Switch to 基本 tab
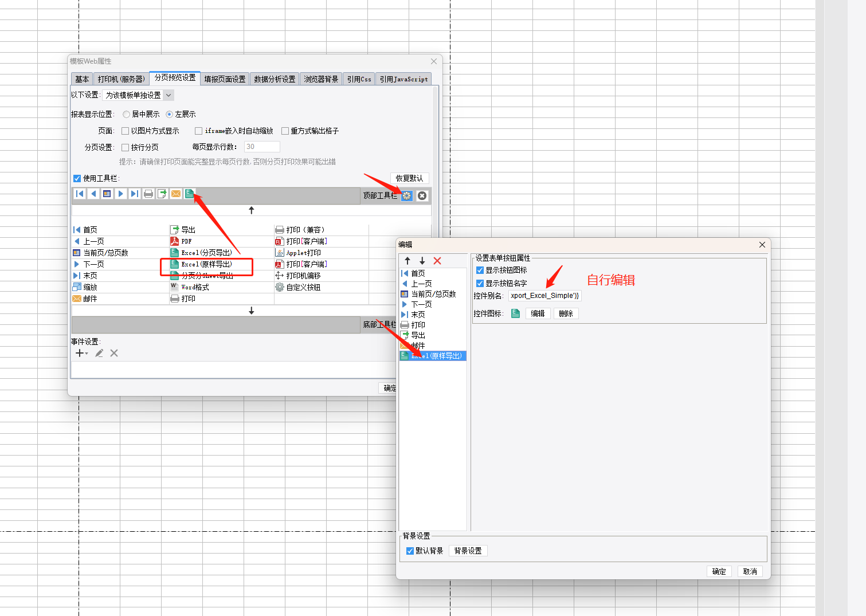The height and width of the screenshot is (616, 866). tap(82, 79)
